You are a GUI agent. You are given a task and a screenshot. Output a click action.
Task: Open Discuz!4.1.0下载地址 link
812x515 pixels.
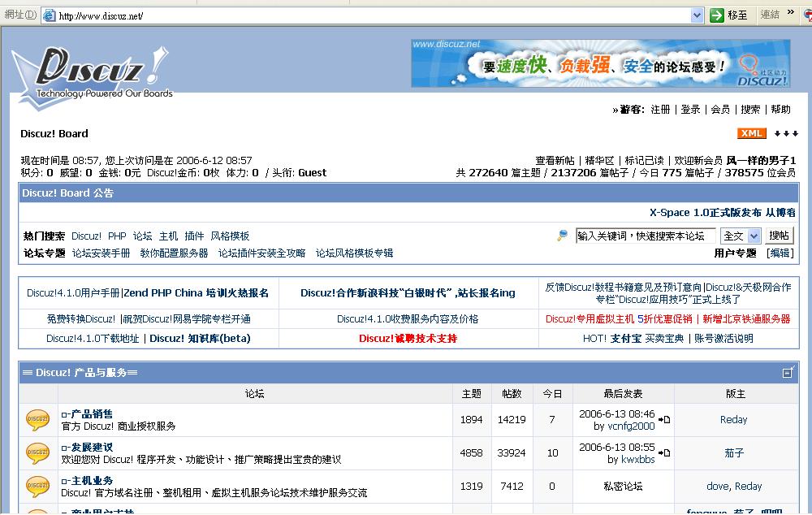coord(93,339)
